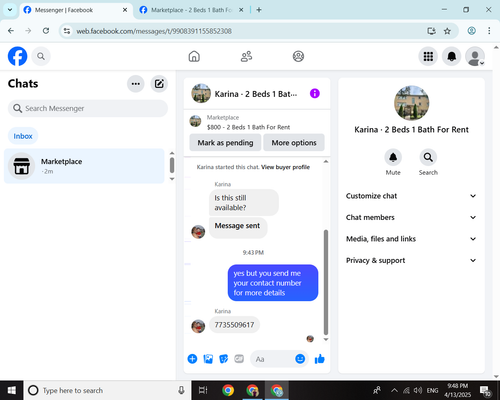This screenshot has height=400, width=500.
Task: Send a thumbs-up like
Action: click(x=319, y=359)
